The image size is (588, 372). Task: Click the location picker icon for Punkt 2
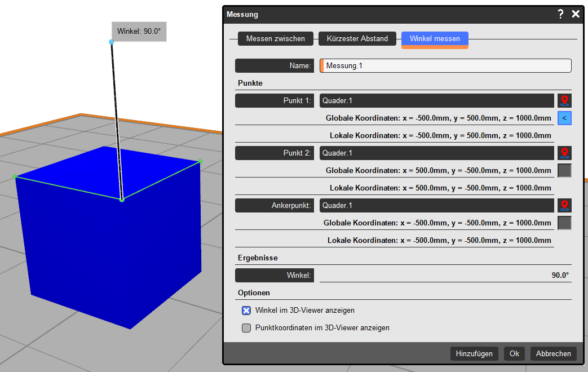564,153
